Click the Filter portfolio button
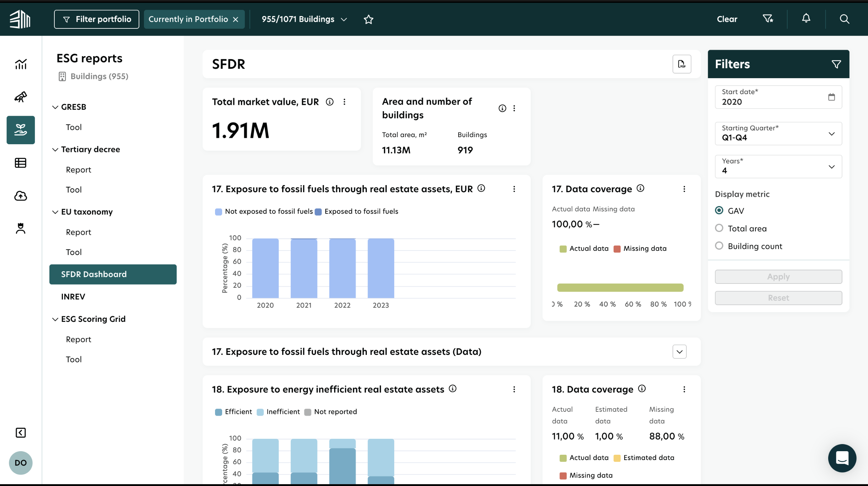Viewport: 868px width, 486px height. pos(96,19)
